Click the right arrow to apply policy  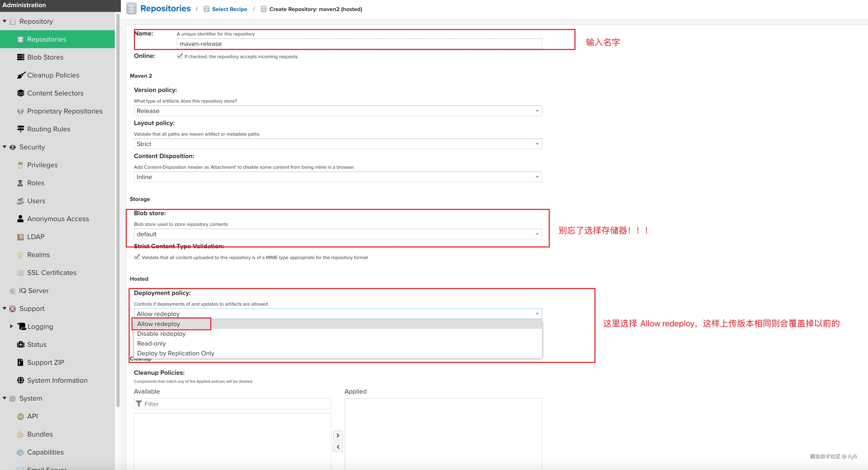(x=338, y=435)
